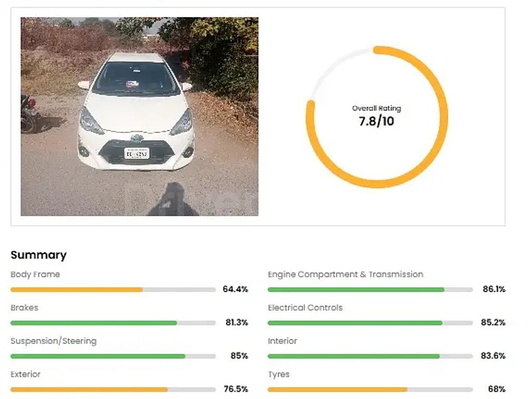The width and height of the screenshot is (532, 399).
Task: Click the Brakes category label
Action: coord(25,307)
